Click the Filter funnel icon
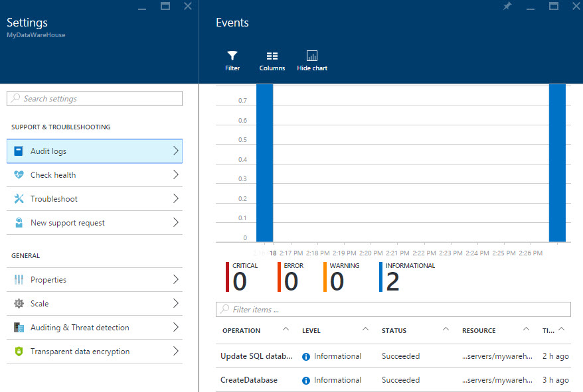The width and height of the screenshot is (583, 392). point(232,56)
